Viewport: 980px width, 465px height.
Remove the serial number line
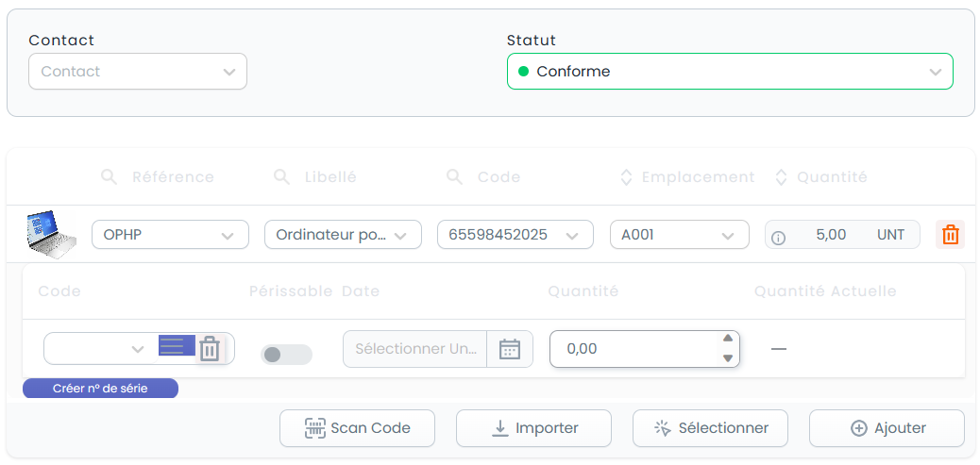[210, 348]
